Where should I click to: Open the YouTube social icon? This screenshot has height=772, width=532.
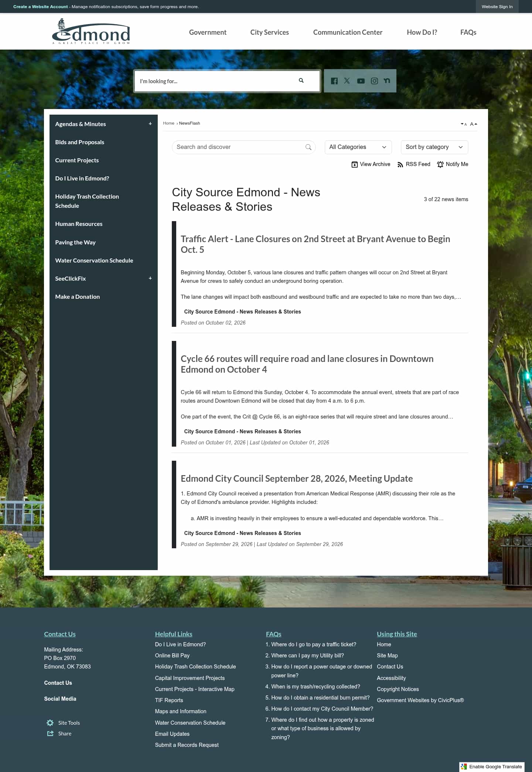(361, 81)
